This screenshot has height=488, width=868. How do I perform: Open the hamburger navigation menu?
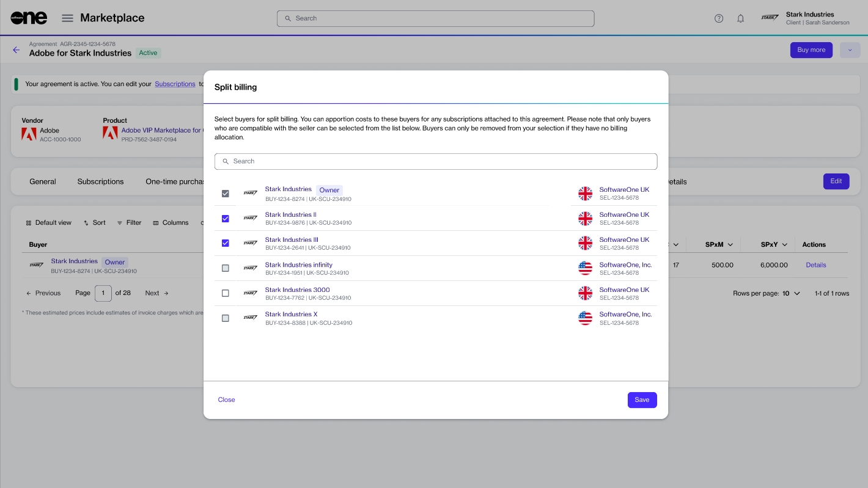pos(67,18)
